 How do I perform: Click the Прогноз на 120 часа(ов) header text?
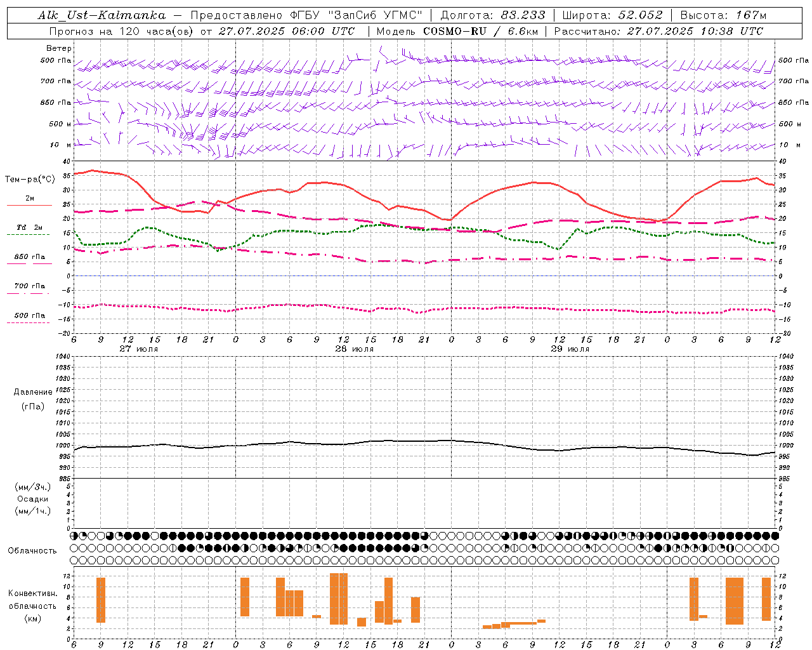pos(122,31)
